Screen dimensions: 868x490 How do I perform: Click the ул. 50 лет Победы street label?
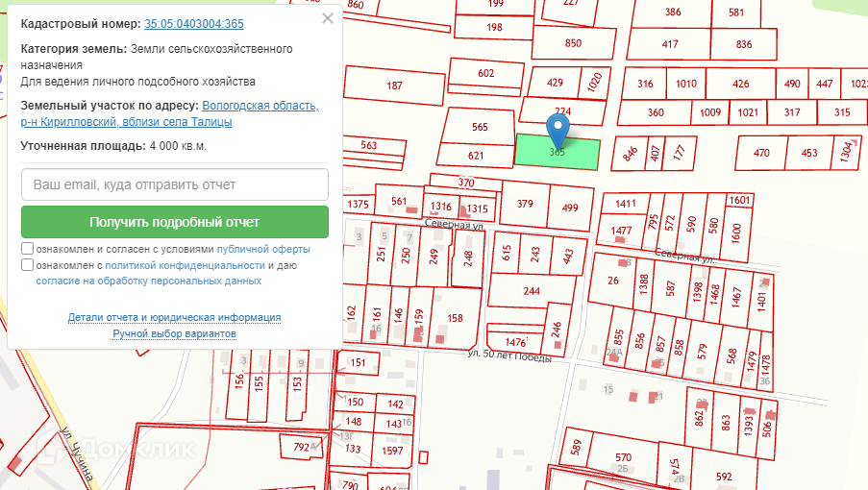(x=509, y=355)
